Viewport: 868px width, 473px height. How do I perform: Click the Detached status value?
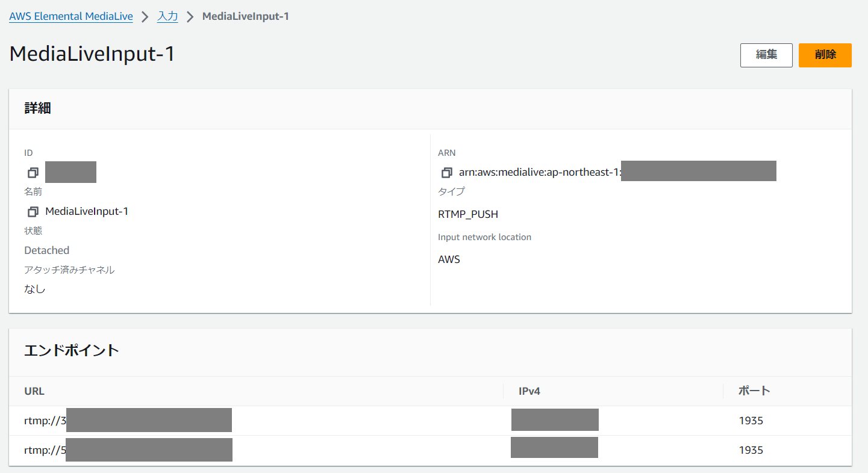47,250
